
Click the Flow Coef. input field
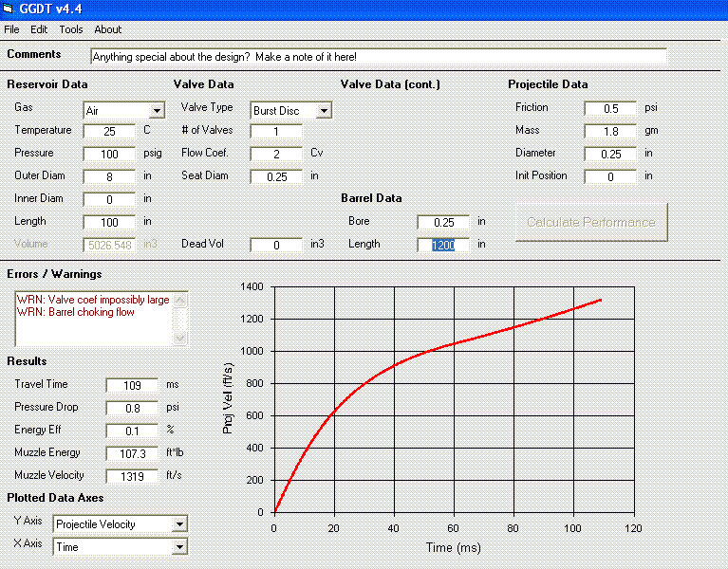pos(276,154)
